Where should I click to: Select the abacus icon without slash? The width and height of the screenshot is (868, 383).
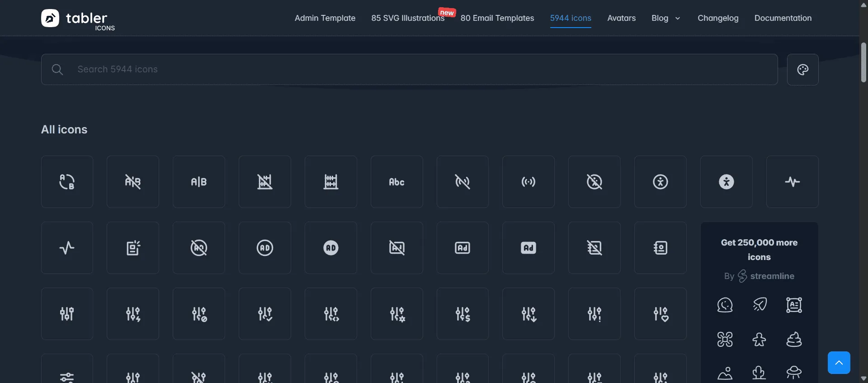tap(331, 182)
